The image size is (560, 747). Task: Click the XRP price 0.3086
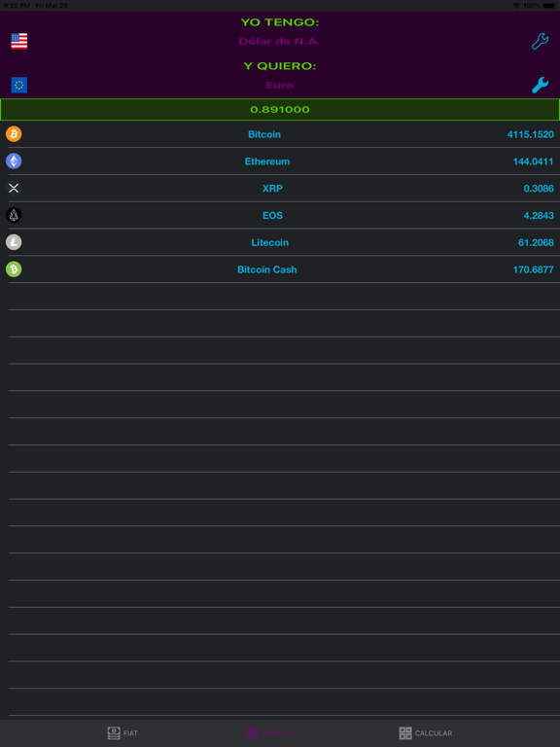point(539,188)
